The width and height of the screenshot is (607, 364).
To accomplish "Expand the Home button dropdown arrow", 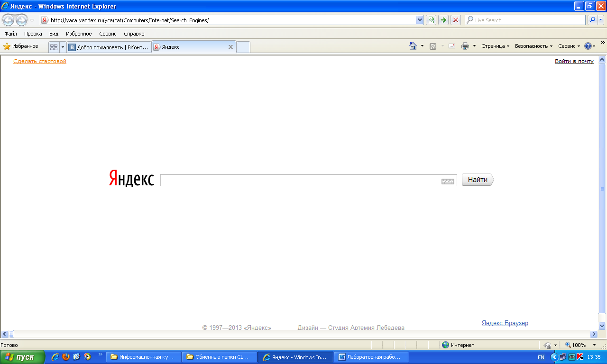I will 422,46.
